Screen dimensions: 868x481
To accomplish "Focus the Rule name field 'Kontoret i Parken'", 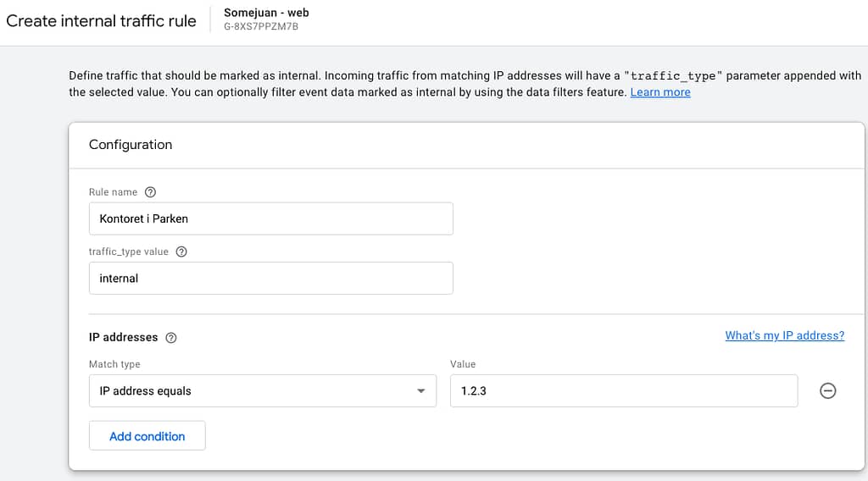I will [x=270, y=219].
